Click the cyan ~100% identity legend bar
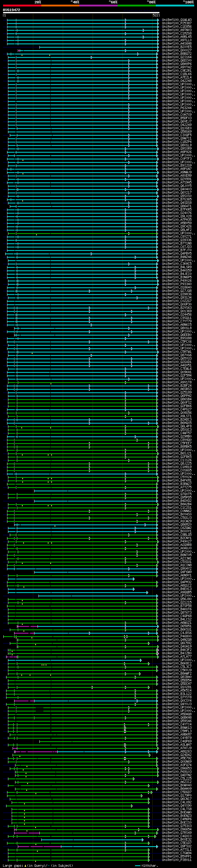This screenshot has height=868, width=197. coord(175,6)
